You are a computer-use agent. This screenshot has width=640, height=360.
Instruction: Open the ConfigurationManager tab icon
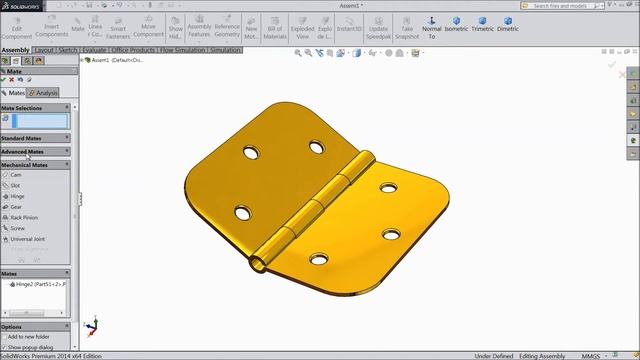pos(27,61)
